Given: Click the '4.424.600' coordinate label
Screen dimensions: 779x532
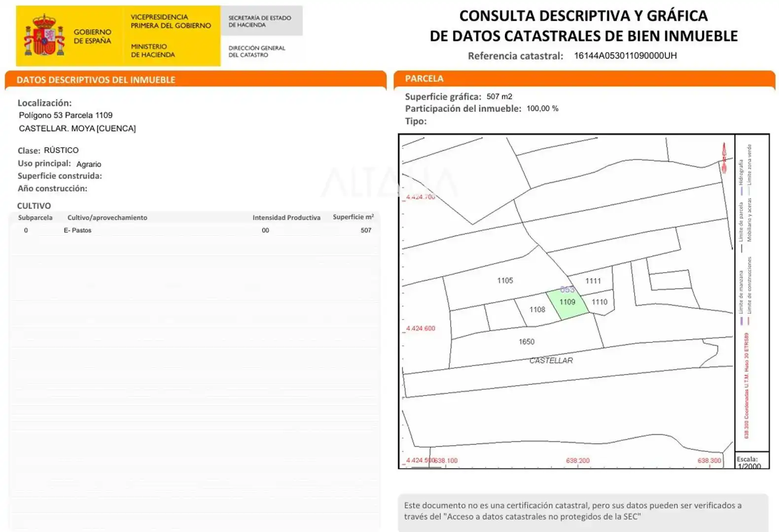Looking at the screenshot, I should point(421,328).
